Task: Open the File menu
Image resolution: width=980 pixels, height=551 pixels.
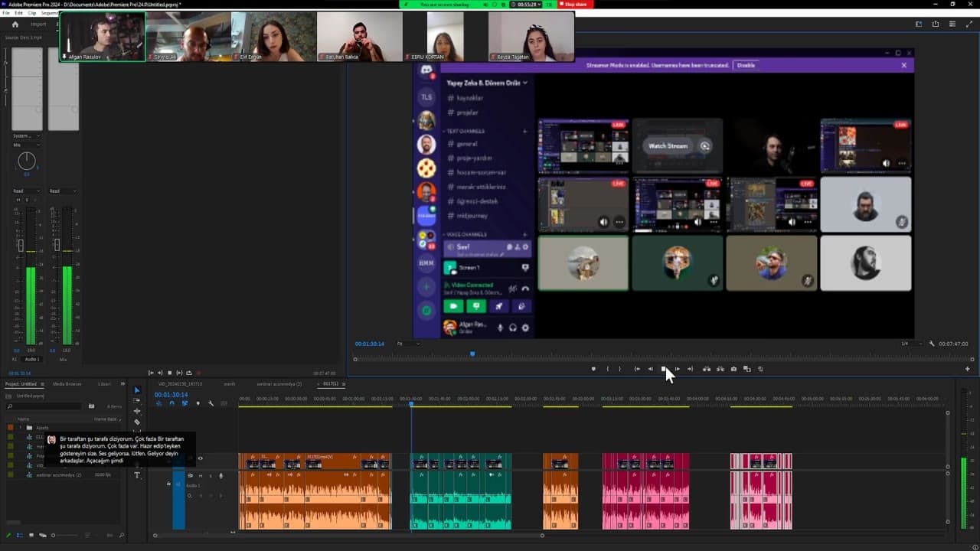Action: coord(7,13)
